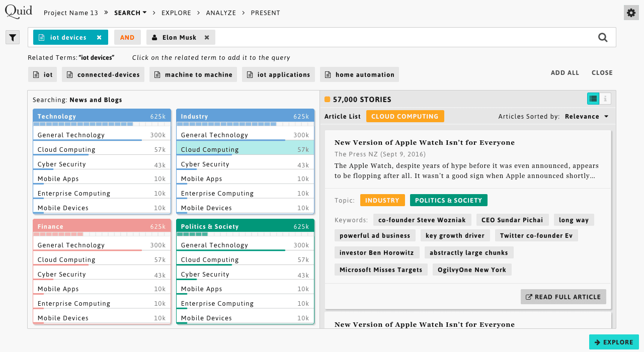This screenshot has width=644, height=352.
Task: Add related term connected-devices
Action: pos(103,74)
